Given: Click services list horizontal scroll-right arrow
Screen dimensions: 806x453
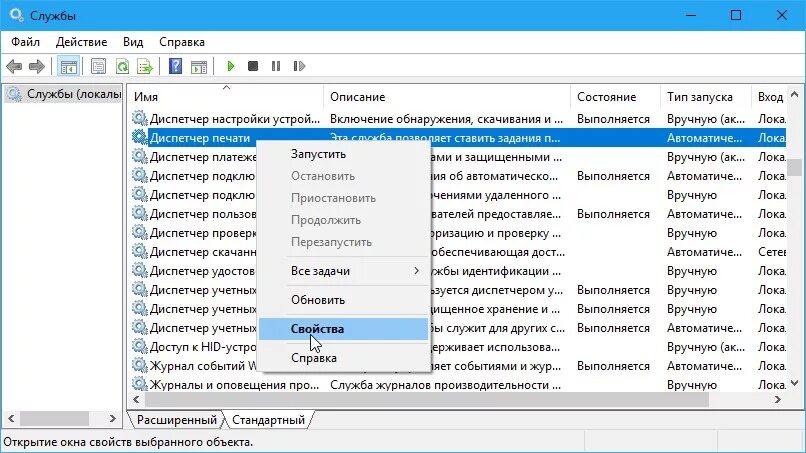Looking at the screenshot, I should coord(778,400).
